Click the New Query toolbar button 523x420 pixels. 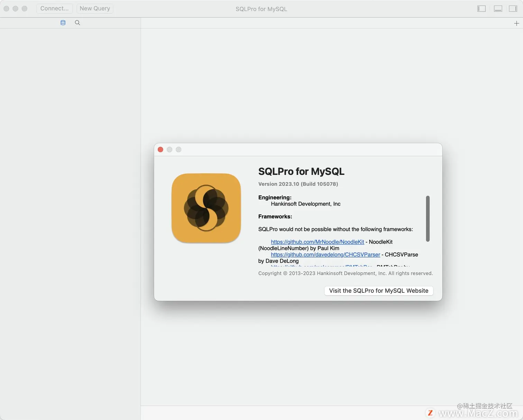(95, 8)
